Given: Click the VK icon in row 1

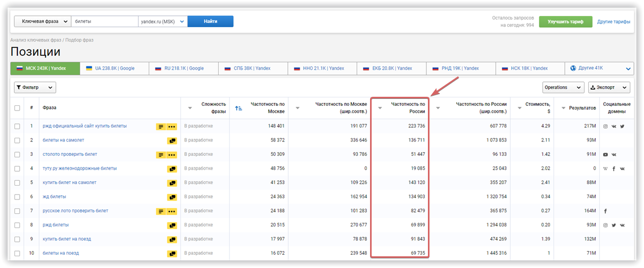Looking at the screenshot, I should click(614, 126).
